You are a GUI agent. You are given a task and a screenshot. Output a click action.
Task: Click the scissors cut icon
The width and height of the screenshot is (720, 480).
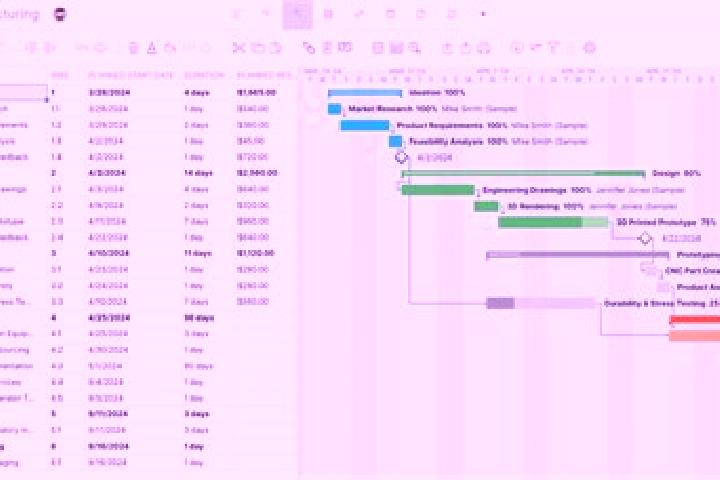238,47
